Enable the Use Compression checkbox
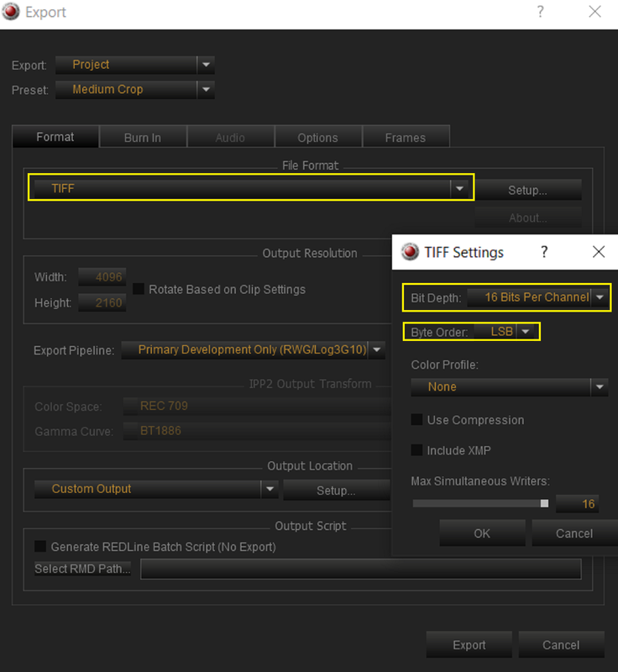Screen dimensions: 618x672 [x=416, y=419]
